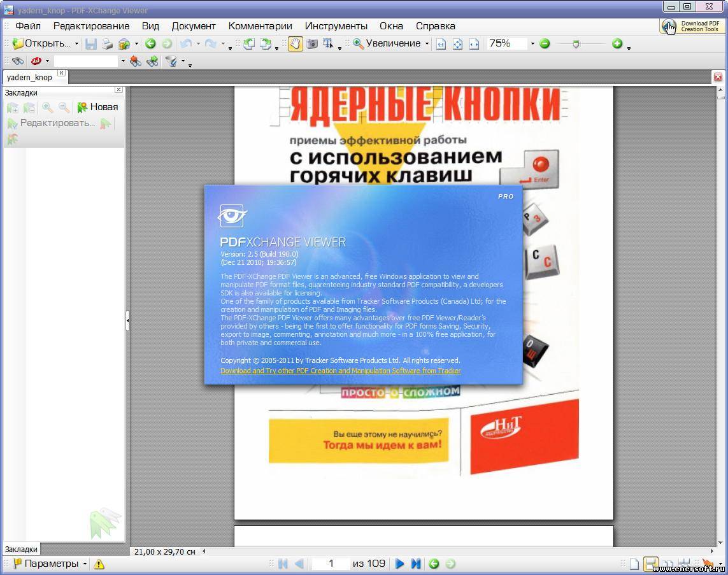Image resolution: width=728 pixels, height=575 pixels.
Task: Click green minus zoom out button
Action: 545,44
